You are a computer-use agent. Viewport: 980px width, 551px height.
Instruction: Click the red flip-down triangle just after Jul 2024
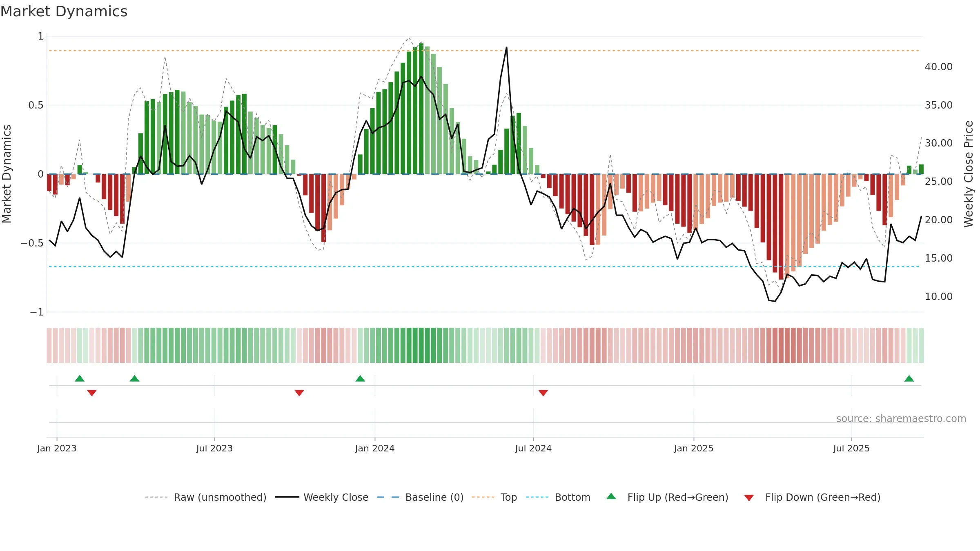[x=543, y=393]
